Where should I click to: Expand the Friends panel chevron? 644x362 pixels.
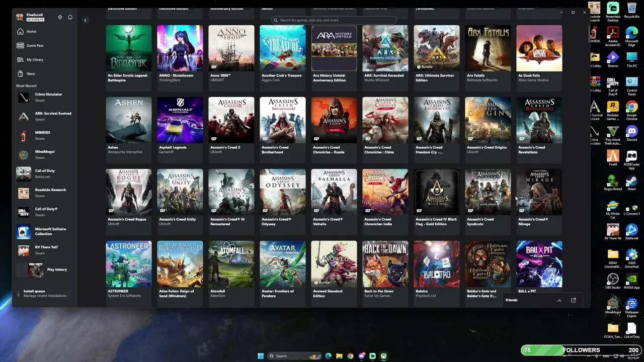(x=559, y=300)
